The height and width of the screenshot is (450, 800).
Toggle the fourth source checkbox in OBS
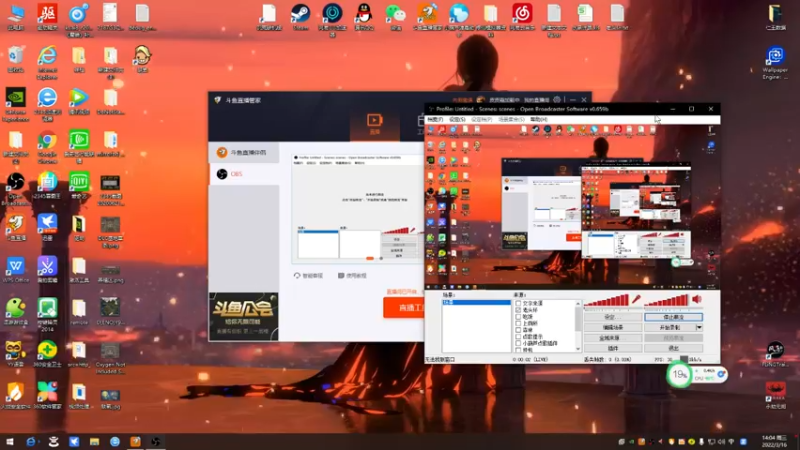pyautogui.click(x=518, y=323)
